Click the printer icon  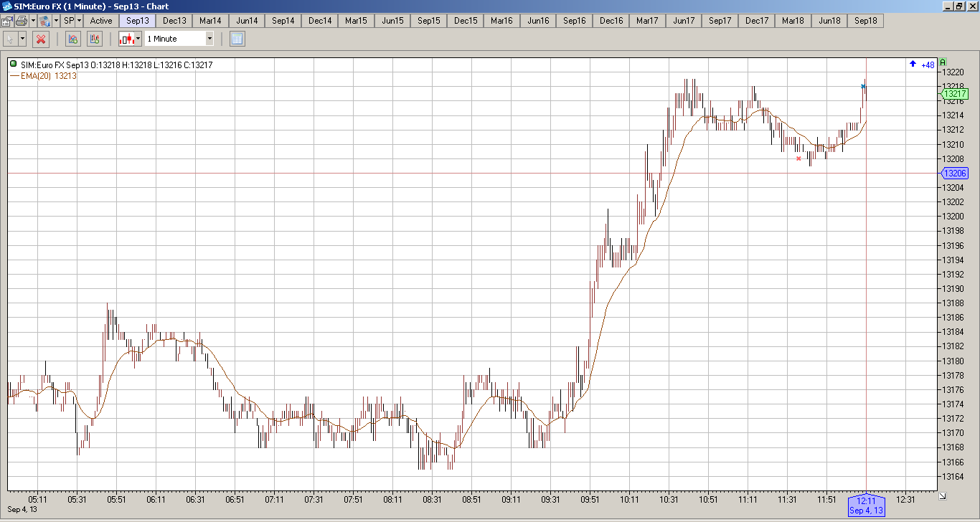point(22,21)
